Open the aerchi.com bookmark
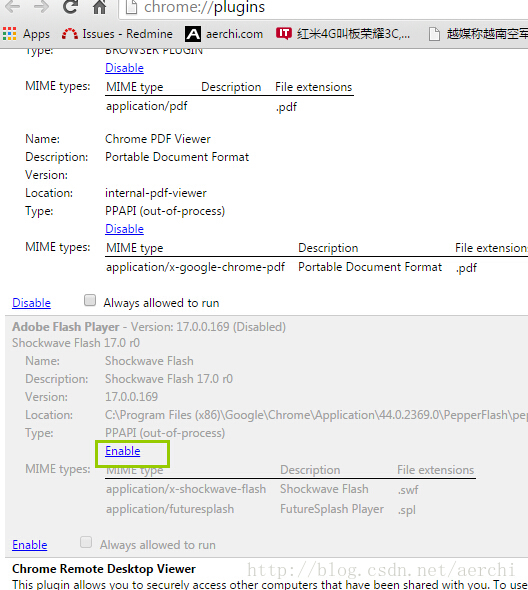The width and height of the screenshot is (528, 590). click(x=224, y=34)
